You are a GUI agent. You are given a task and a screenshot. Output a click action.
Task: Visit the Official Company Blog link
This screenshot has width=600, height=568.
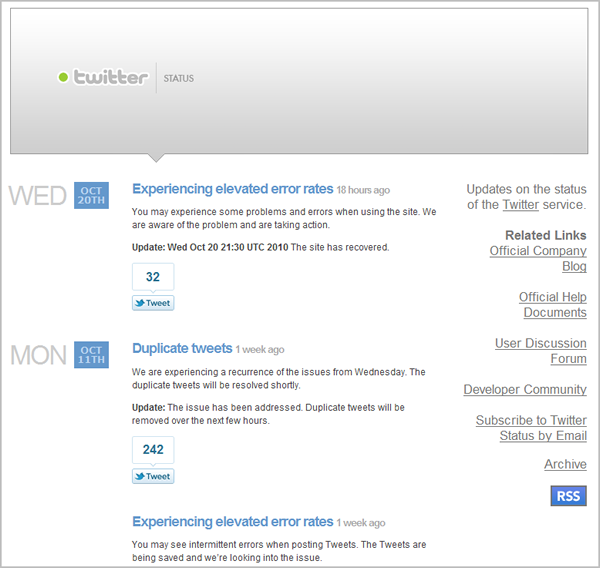pos(538,258)
